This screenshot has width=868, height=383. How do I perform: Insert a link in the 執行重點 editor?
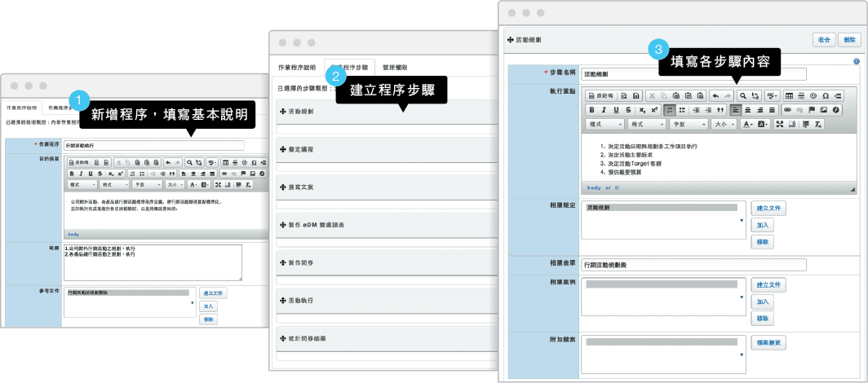[788, 110]
